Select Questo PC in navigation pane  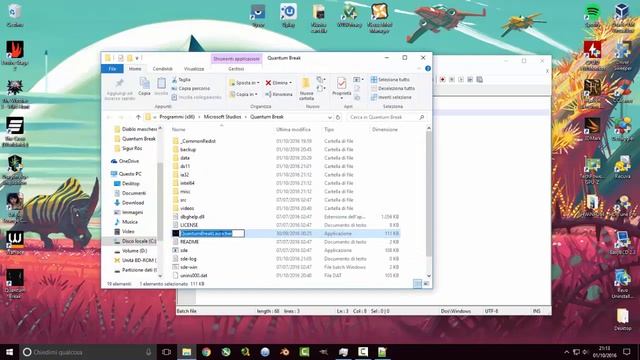click(x=126, y=174)
